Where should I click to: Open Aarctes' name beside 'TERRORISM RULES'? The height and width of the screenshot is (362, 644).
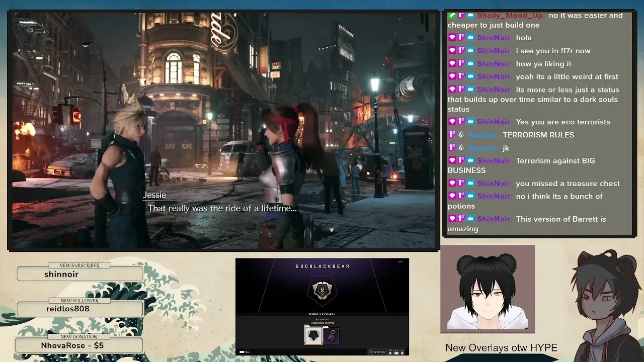(x=483, y=135)
